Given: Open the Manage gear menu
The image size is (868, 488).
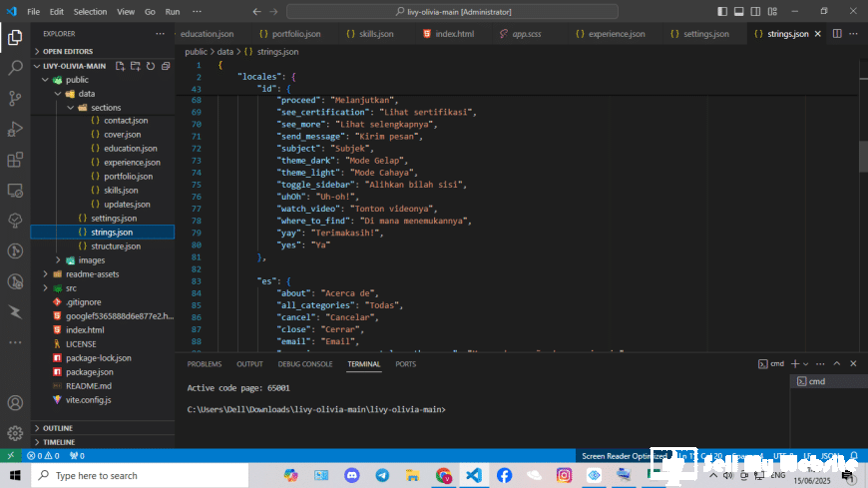Looking at the screenshot, I should pyautogui.click(x=15, y=433).
